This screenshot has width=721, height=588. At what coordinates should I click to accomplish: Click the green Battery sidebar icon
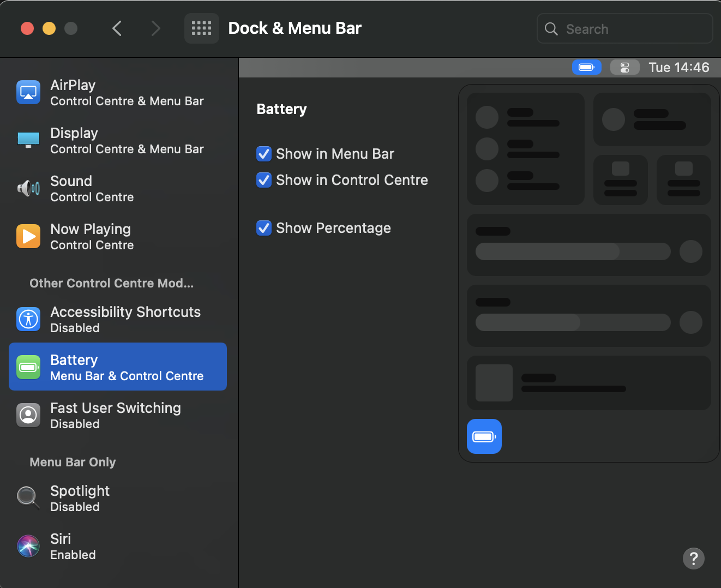(x=28, y=367)
